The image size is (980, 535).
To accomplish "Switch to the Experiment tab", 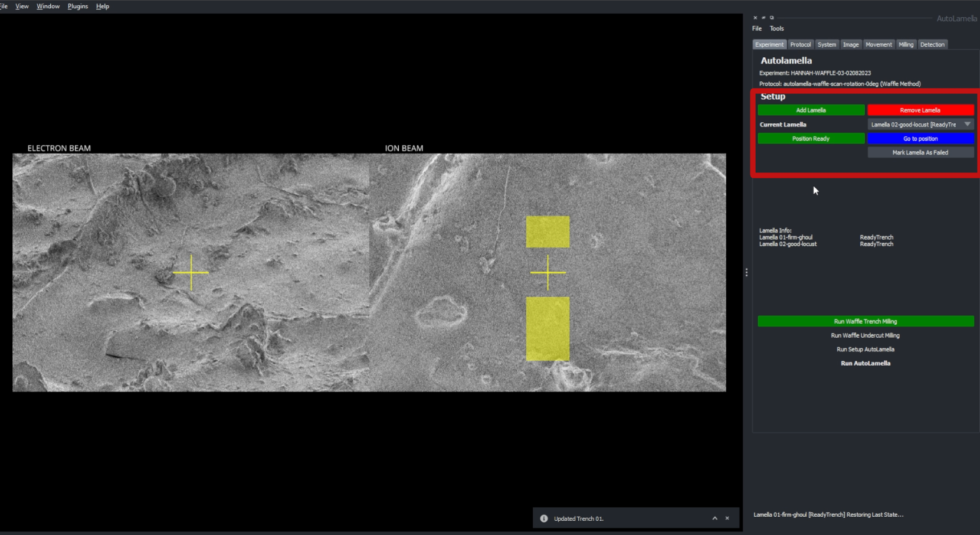I will pos(769,44).
